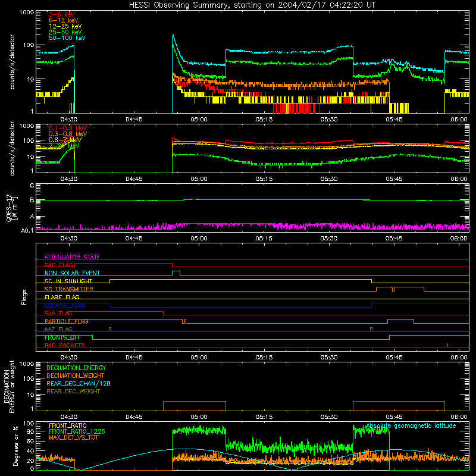Click the 05:15 tick under the GOES panel
This screenshot has width=476, height=476.
click(264, 239)
